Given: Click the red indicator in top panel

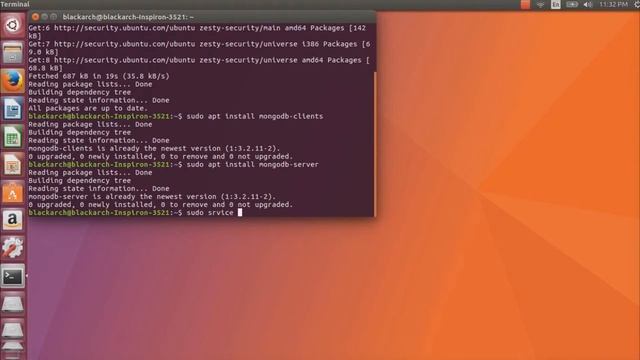Looking at the screenshot, I should (525, 4).
